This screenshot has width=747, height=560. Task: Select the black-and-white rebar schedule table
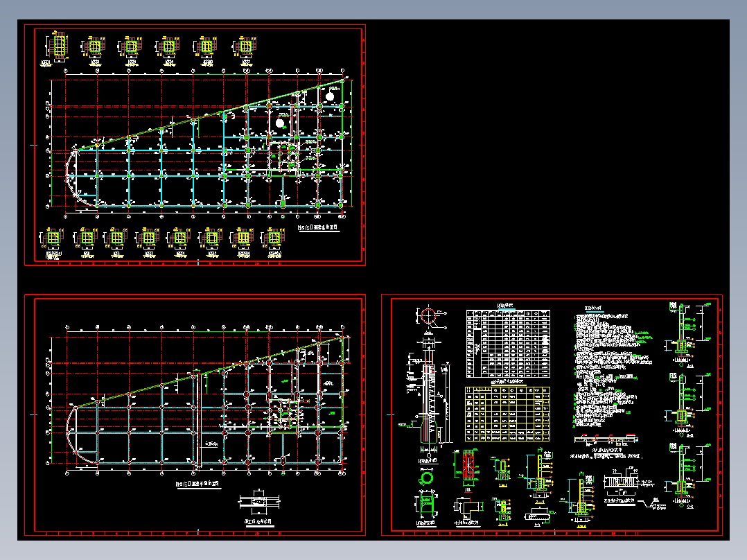coord(509,342)
